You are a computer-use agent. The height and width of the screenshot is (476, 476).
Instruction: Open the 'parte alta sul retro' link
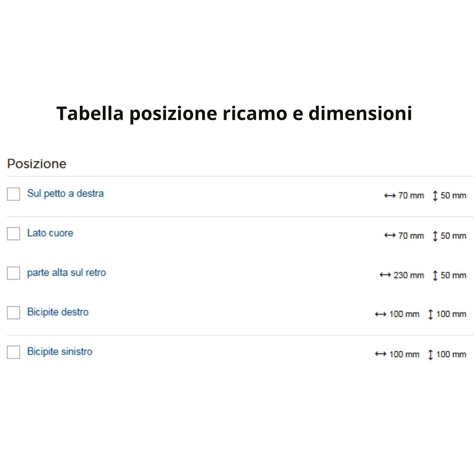coord(66,273)
